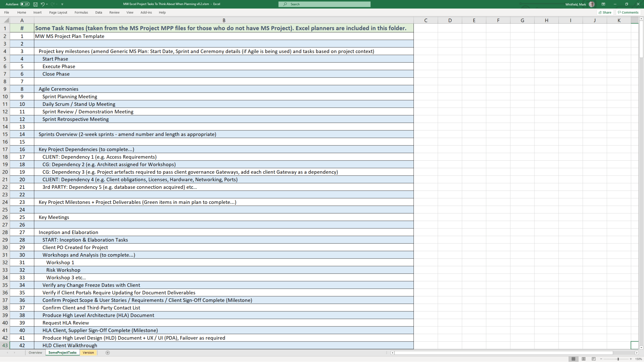Switch to Page Layout view icon
This screenshot has width=644, height=362.
(583, 359)
